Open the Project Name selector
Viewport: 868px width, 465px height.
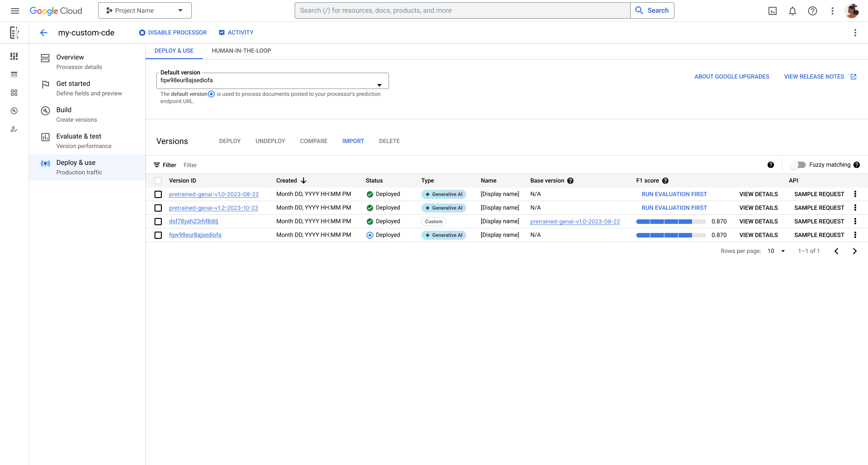pos(145,10)
